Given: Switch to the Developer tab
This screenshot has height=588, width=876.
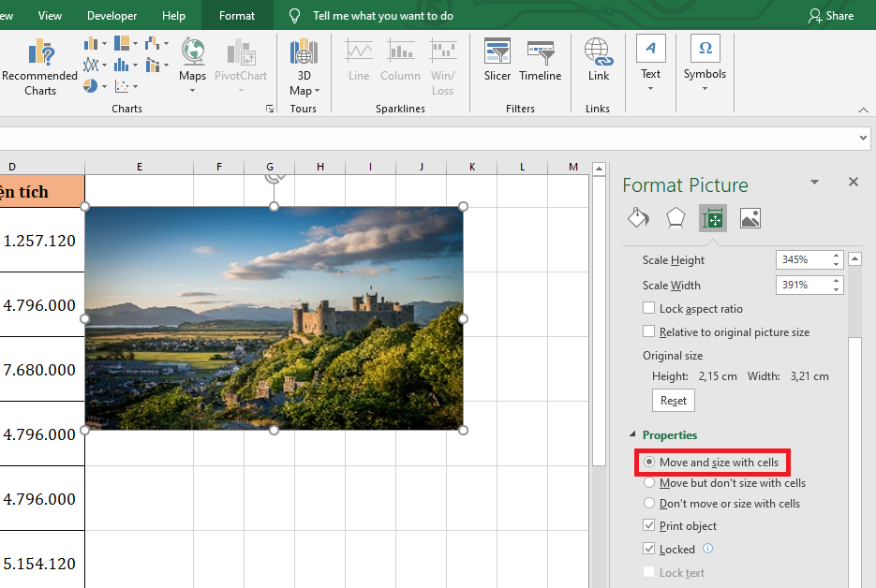Looking at the screenshot, I should 111,16.
